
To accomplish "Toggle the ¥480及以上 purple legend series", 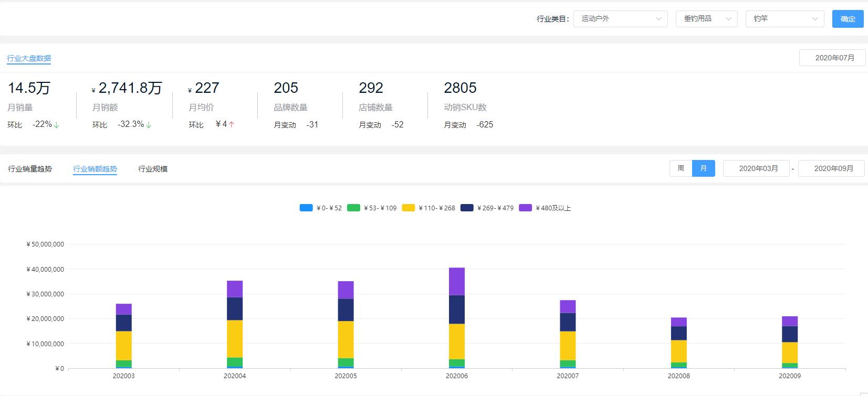I will pyautogui.click(x=525, y=208).
